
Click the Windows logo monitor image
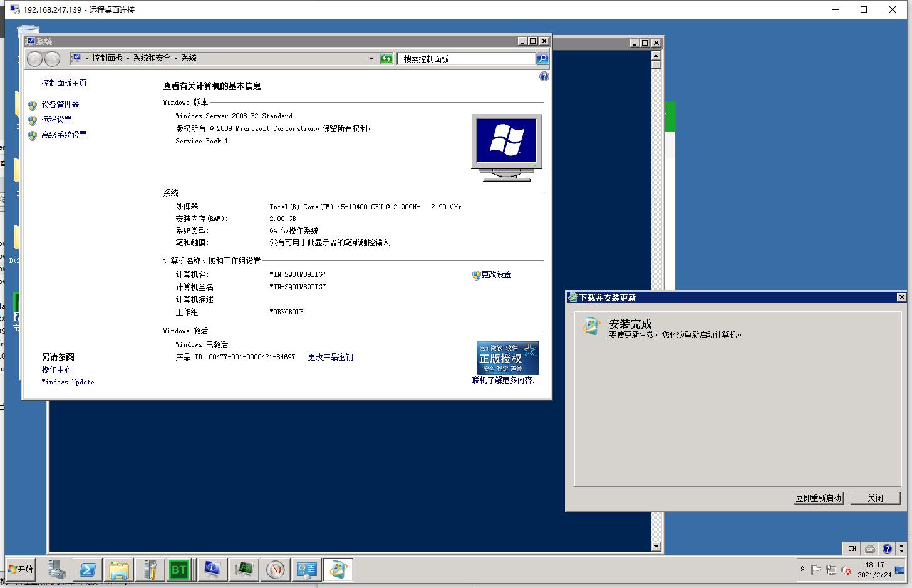coord(507,147)
